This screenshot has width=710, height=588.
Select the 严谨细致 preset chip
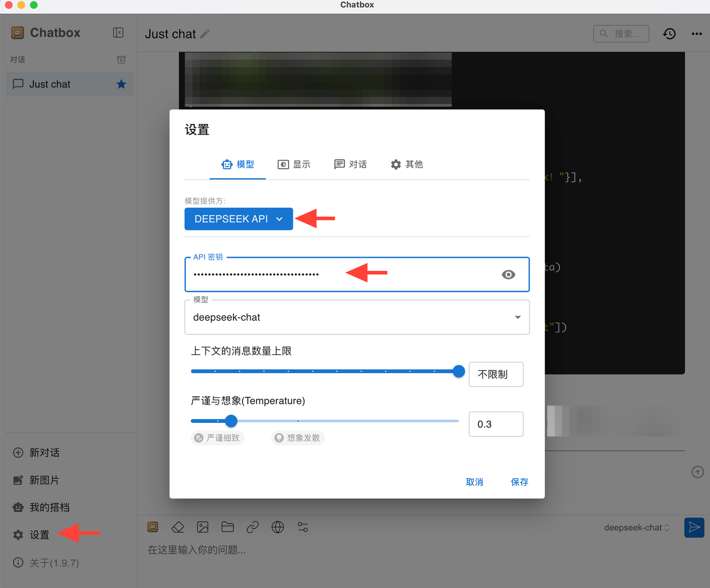217,438
